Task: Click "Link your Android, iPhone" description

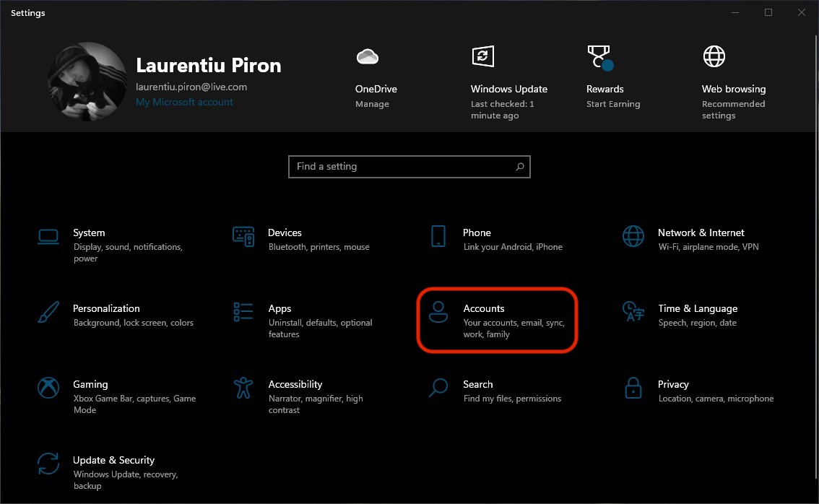Action: pyautogui.click(x=513, y=247)
